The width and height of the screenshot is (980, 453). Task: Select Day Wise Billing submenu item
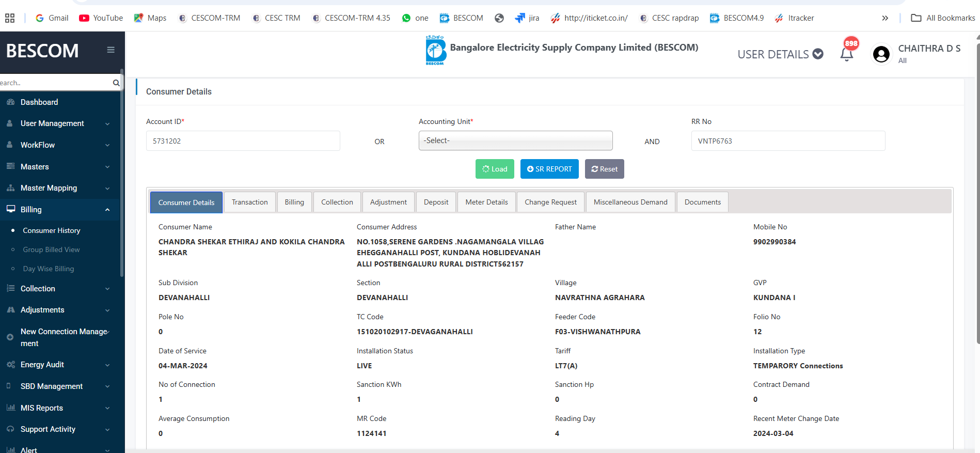49,269
